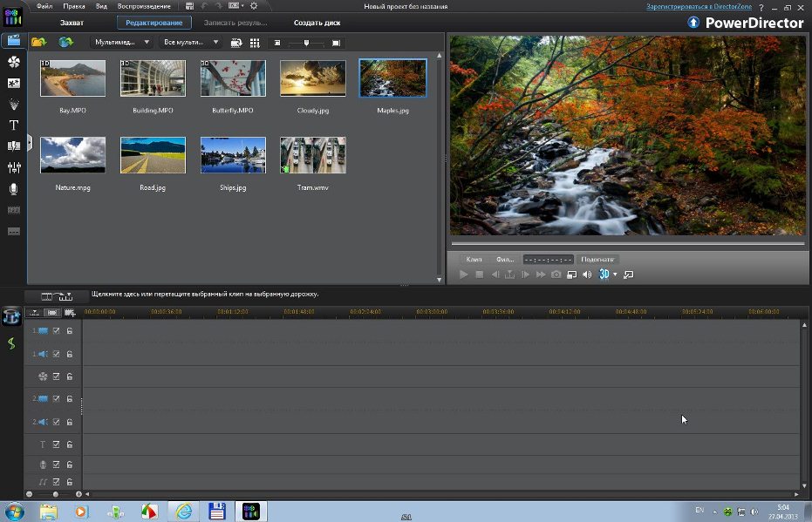Take a snapshot with the camera icon
This screenshot has height=522, width=812.
pyautogui.click(x=556, y=275)
